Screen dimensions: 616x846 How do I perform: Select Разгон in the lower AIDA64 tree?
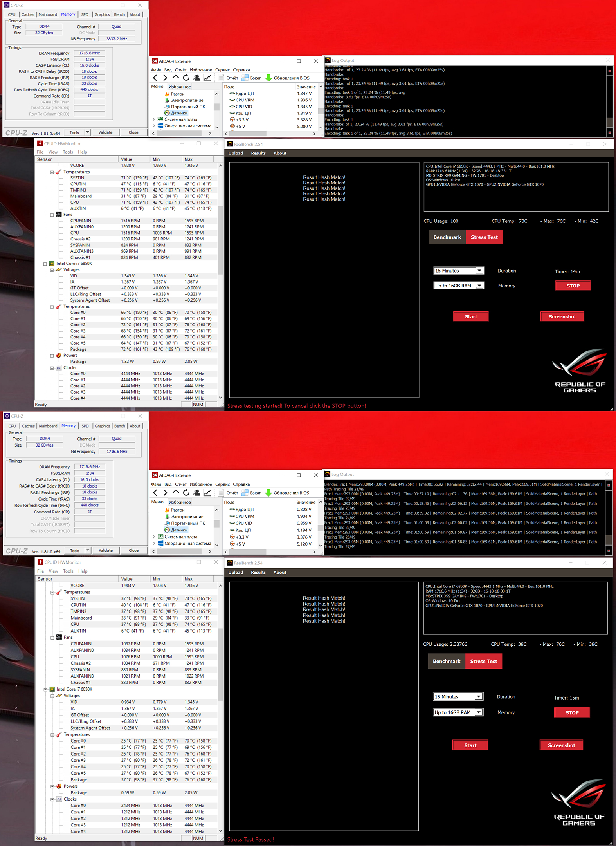point(177,510)
